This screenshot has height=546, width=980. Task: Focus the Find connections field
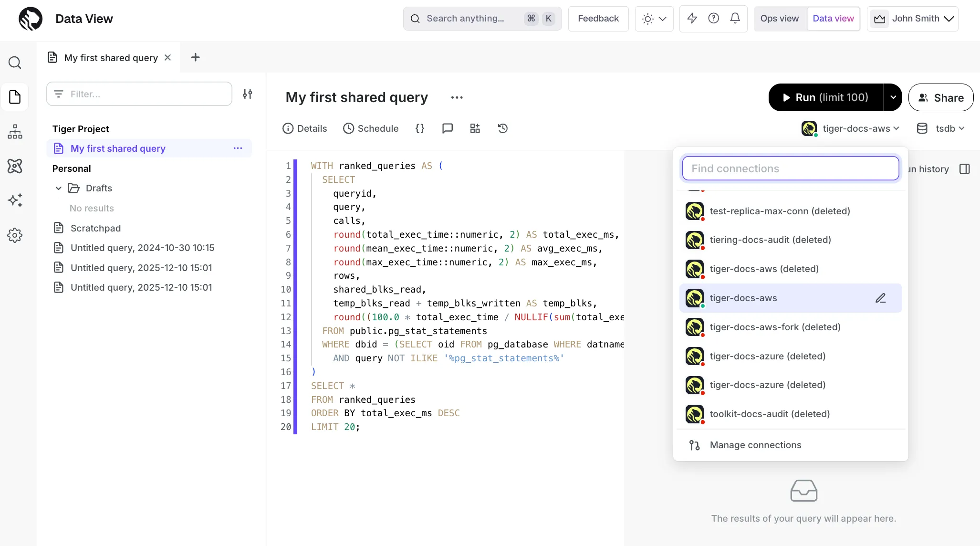point(791,168)
